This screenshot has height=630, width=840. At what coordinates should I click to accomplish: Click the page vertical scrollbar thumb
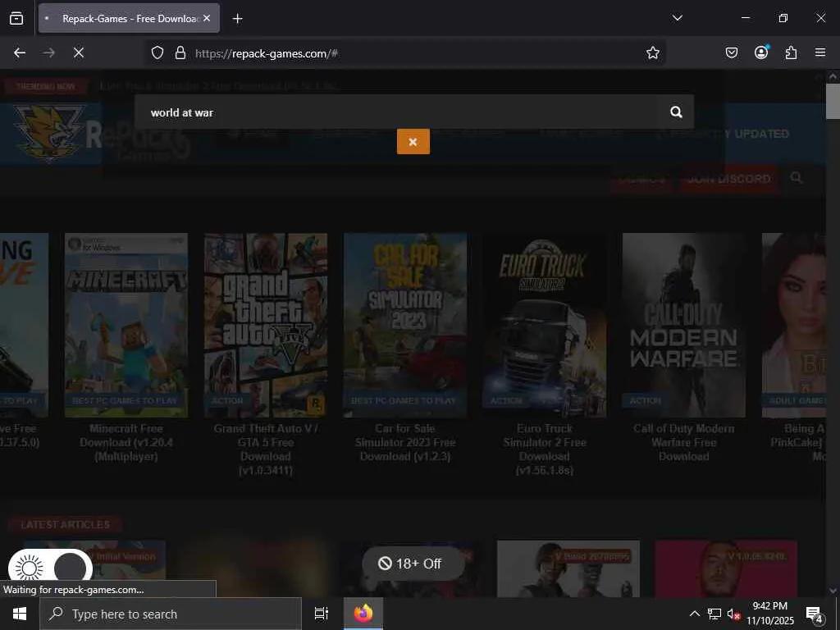coord(833,101)
